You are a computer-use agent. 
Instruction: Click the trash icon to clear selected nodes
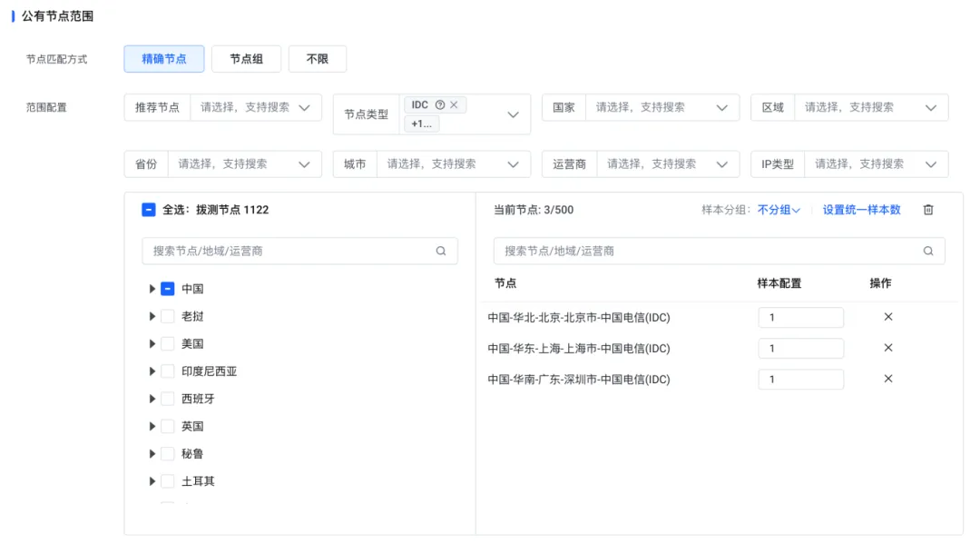(928, 210)
